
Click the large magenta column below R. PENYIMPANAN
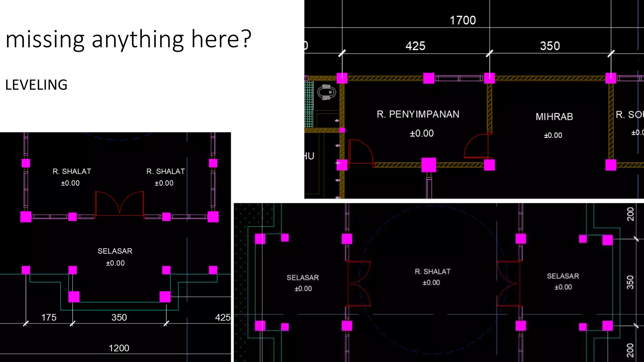pos(429,165)
